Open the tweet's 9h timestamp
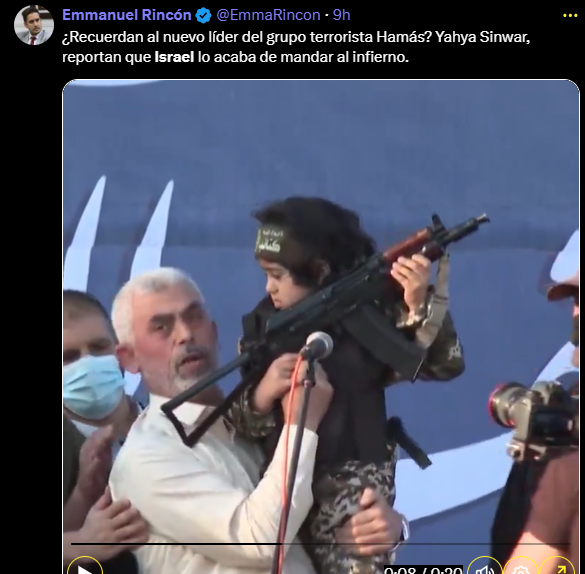The image size is (585, 574). [x=341, y=15]
